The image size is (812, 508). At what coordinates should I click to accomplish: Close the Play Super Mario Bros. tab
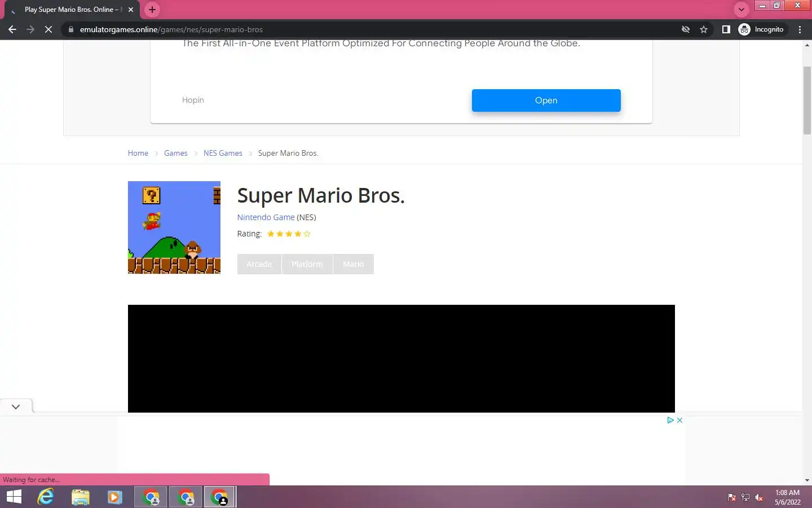131,10
